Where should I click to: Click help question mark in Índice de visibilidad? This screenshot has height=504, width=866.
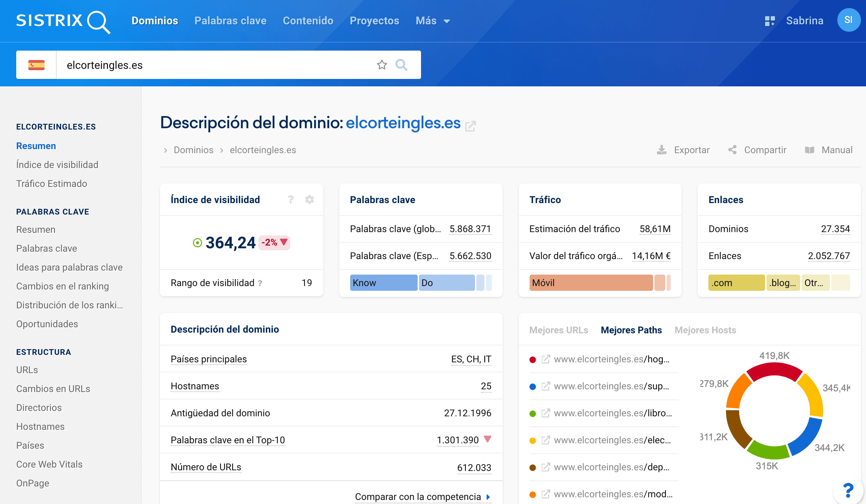[x=291, y=200]
